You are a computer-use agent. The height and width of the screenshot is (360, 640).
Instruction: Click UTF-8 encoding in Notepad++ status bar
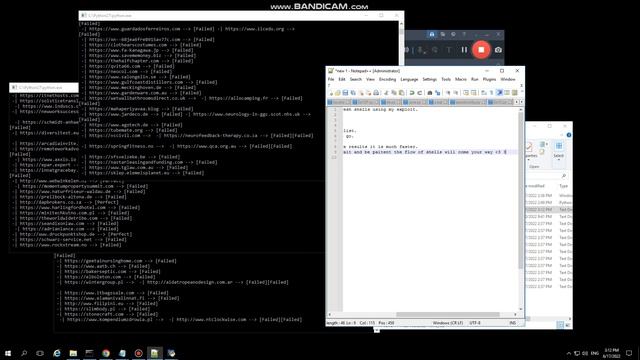475,323
